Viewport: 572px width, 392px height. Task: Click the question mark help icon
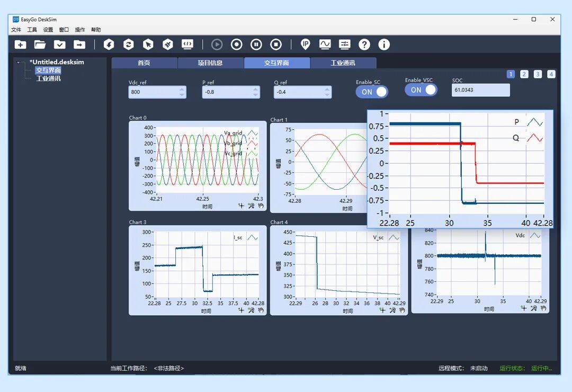(364, 44)
